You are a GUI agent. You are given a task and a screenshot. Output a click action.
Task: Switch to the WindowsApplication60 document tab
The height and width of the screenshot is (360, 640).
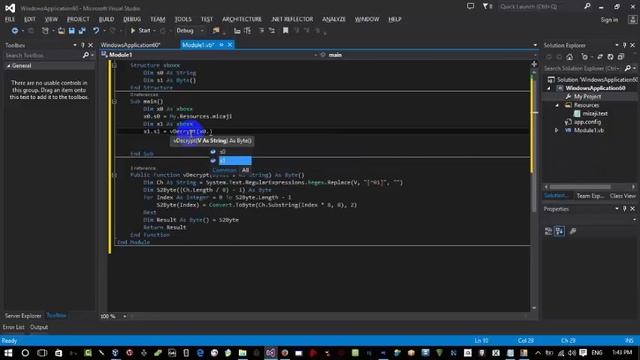click(x=131, y=45)
